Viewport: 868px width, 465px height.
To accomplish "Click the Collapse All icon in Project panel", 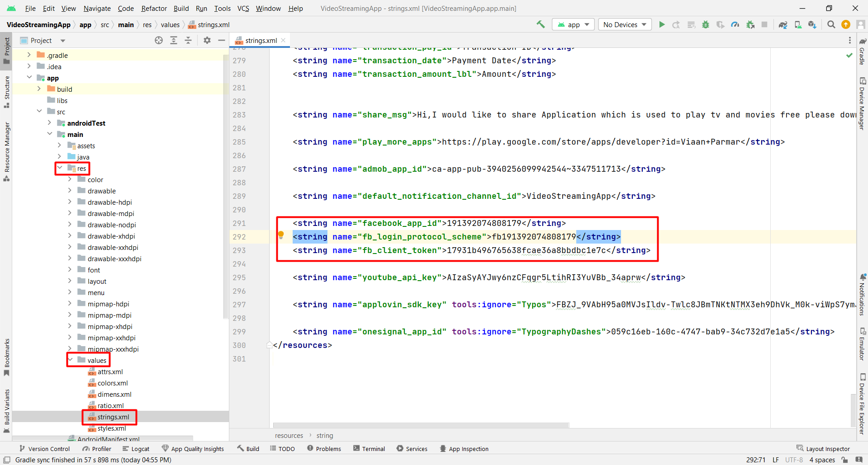I will pos(188,40).
